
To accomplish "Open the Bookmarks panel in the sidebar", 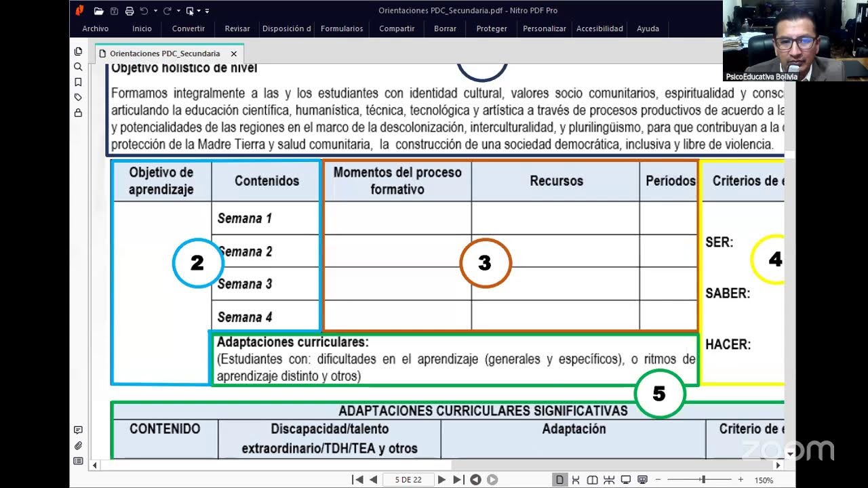I will (x=78, y=82).
